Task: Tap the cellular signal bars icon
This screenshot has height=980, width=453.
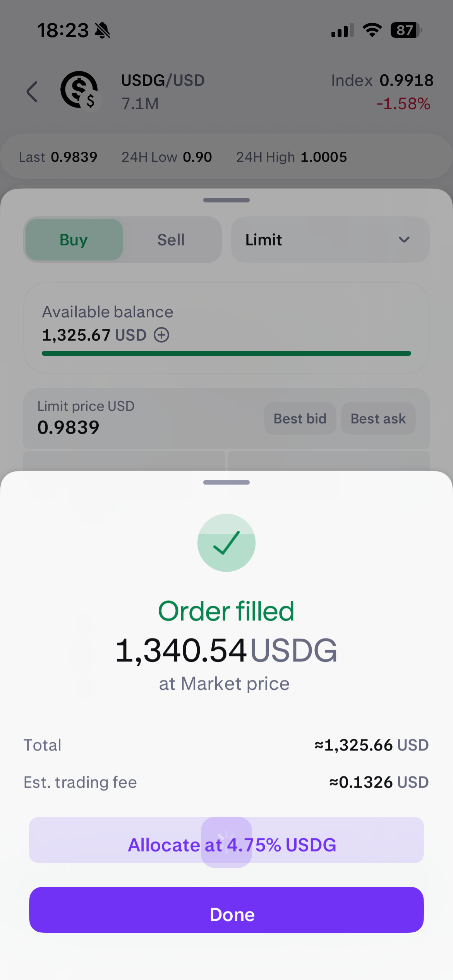Action: (342, 30)
